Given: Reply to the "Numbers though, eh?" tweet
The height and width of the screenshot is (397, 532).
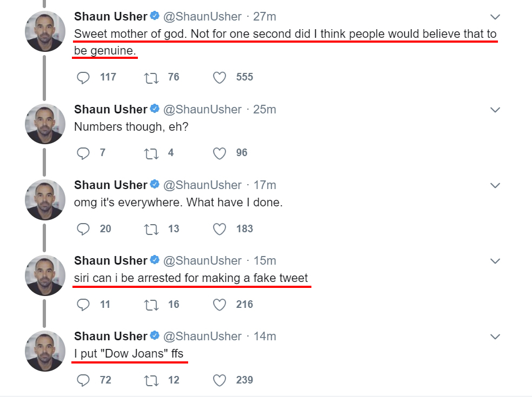Looking at the screenshot, I should 83,153.
